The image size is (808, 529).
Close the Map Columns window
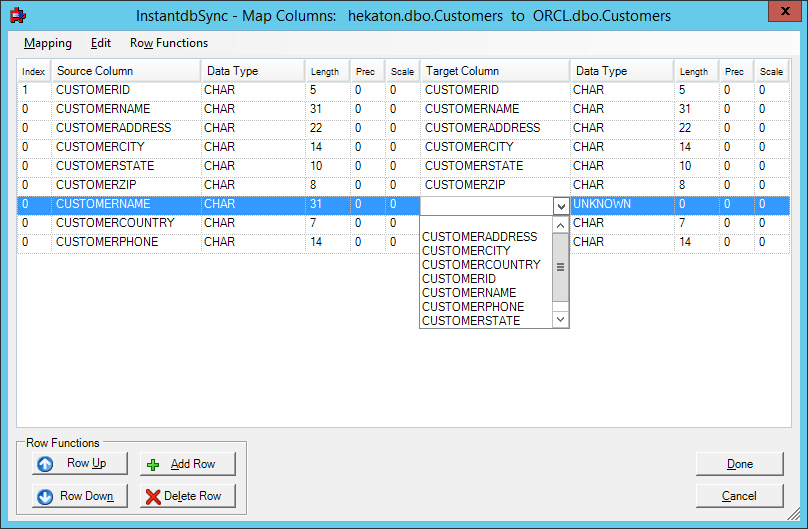click(x=785, y=11)
